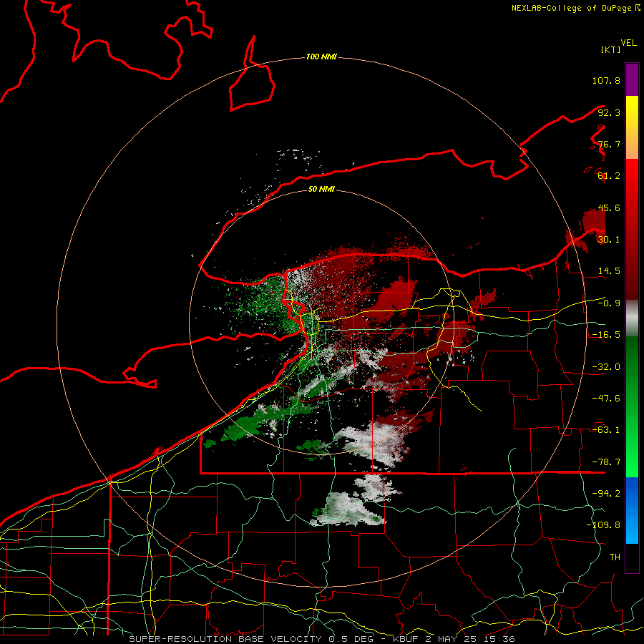Click the -47.6 velocity legend value
This screenshot has height=644, width=644.
pyautogui.click(x=606, y=399)
